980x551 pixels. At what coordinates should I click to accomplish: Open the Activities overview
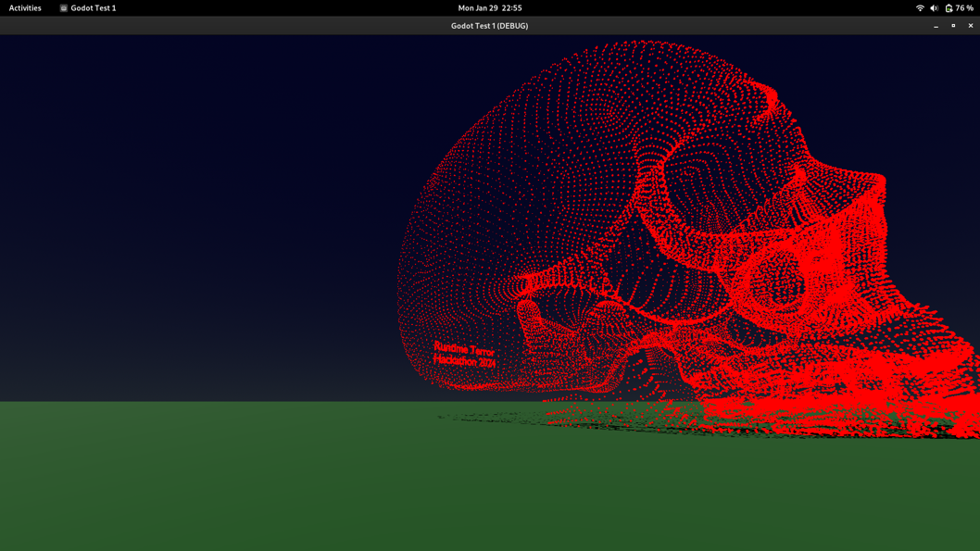pos(25,8)
